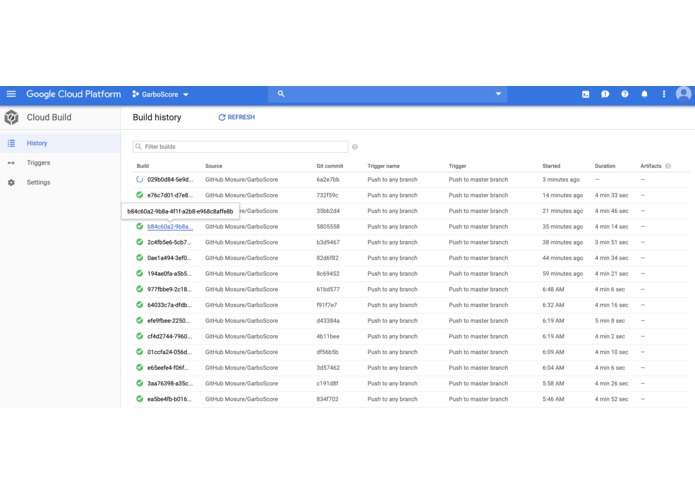Click git commit d43384a
Viewport: 695px width, 494px height.
point(328,320)
